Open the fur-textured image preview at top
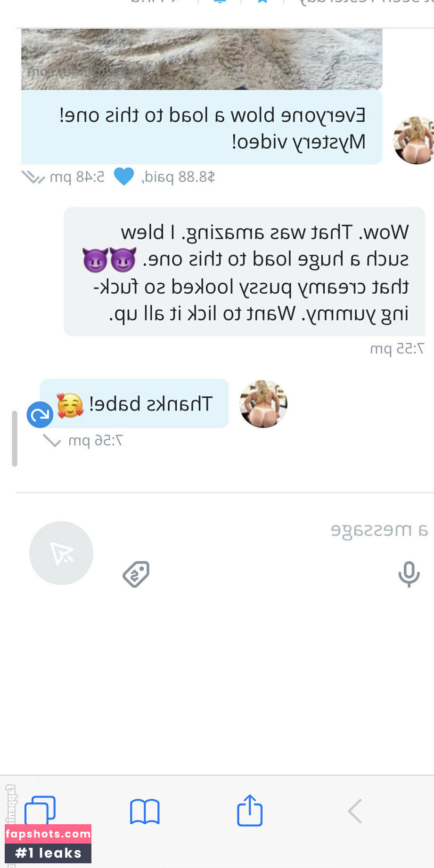 pyautogui.click(x=202, y=59)
